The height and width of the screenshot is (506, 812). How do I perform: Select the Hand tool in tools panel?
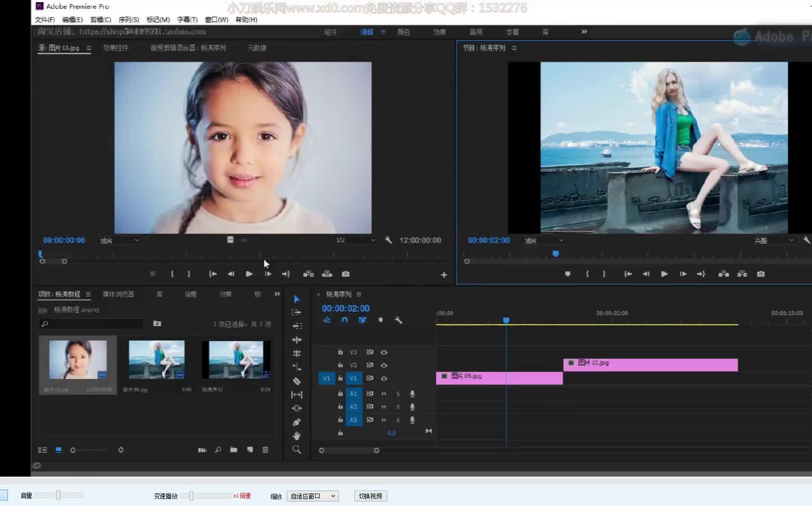click(297, 436)
